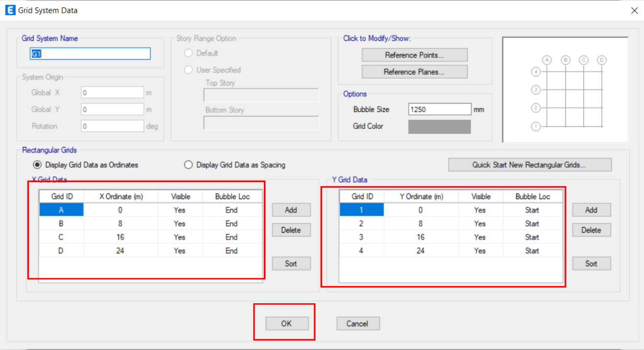This screenshot has height=350, width=644.
Task: Click the ETABS logo in the title bar
Action: [x=10, y=10]
